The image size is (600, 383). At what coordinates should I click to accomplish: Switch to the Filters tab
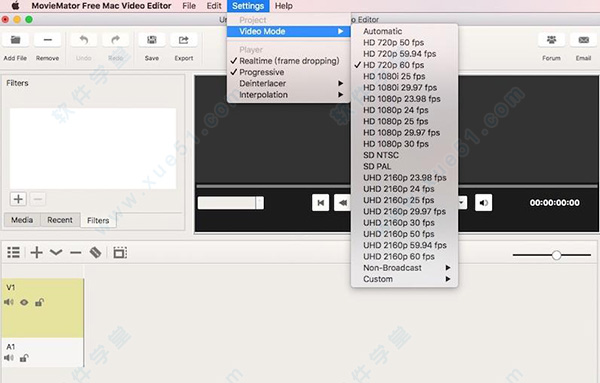(x=98, y=220)
